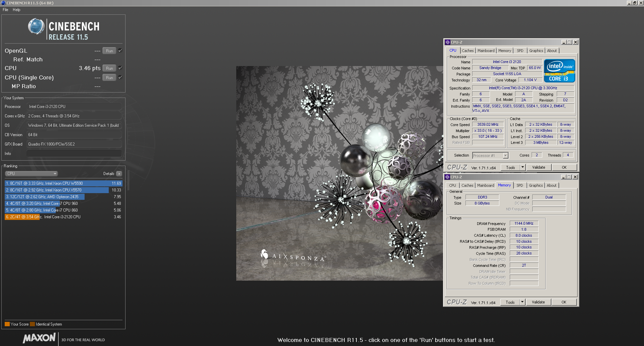Click the Info input field
Screen dimensions: 644x346
pos(74,154)
